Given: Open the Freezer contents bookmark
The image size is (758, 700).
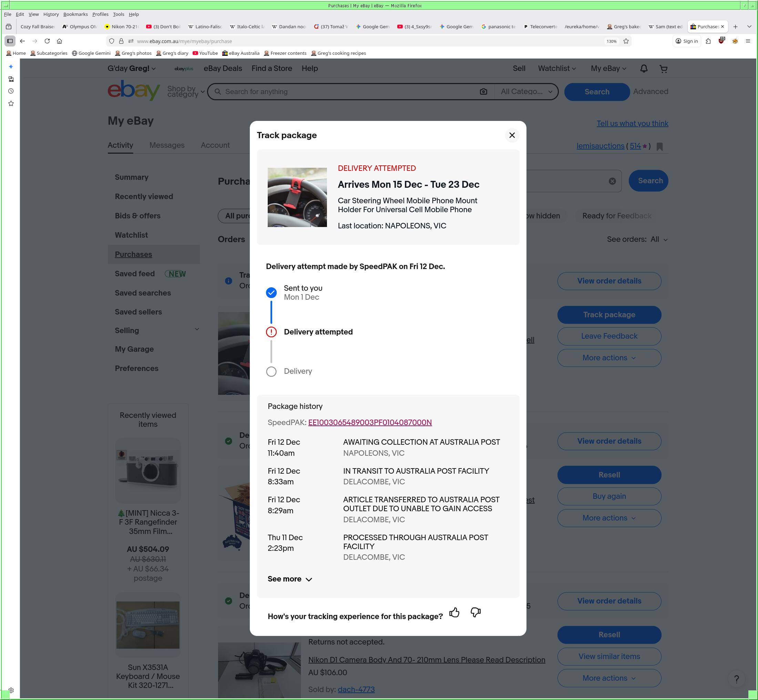Looking at the screenshot, I should (x=285, y=53).
